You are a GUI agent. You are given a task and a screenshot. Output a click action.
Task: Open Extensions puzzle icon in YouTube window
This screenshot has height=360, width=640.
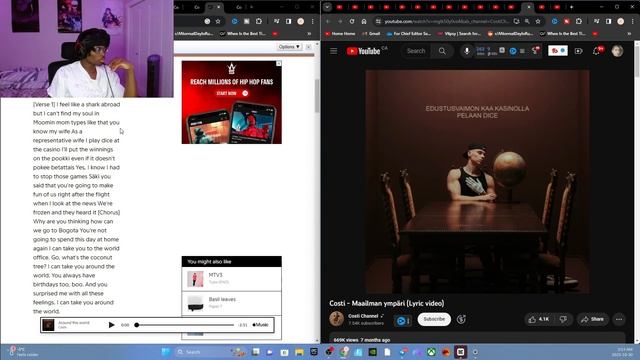(x=578, y=21)
